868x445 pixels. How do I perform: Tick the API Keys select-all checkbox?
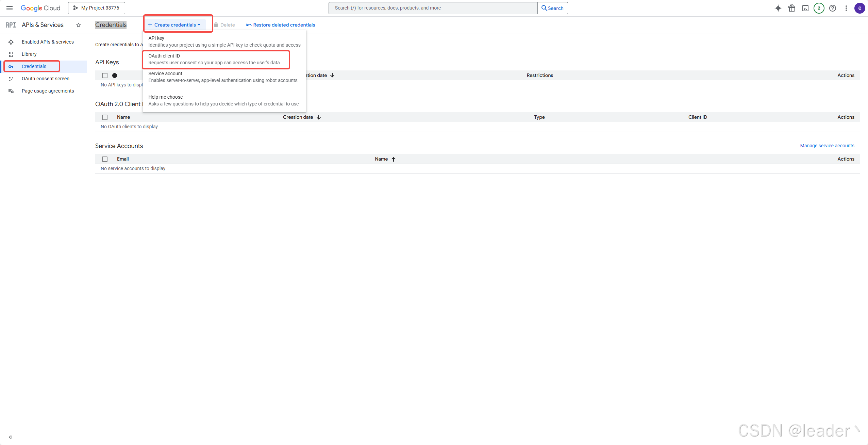(105, 76)
